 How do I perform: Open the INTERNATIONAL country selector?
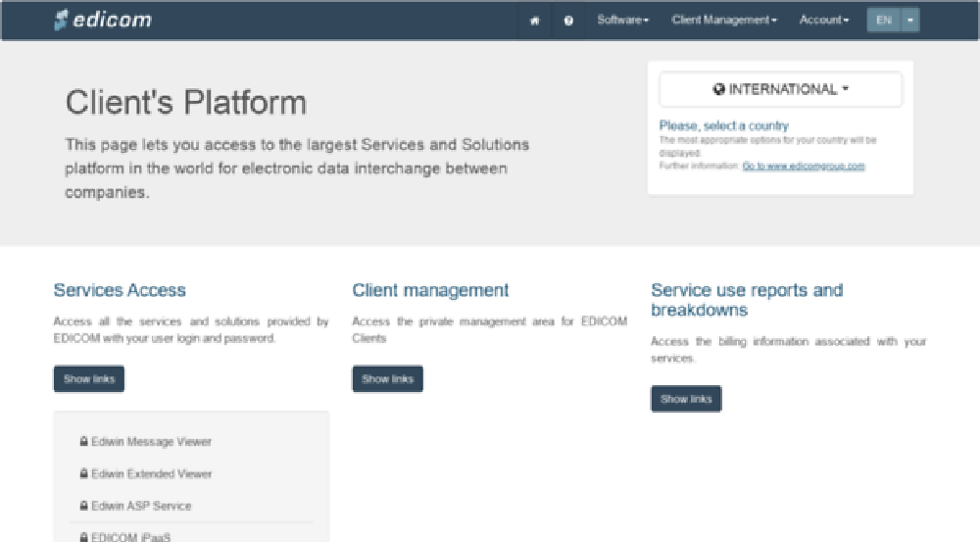[781, 89]
